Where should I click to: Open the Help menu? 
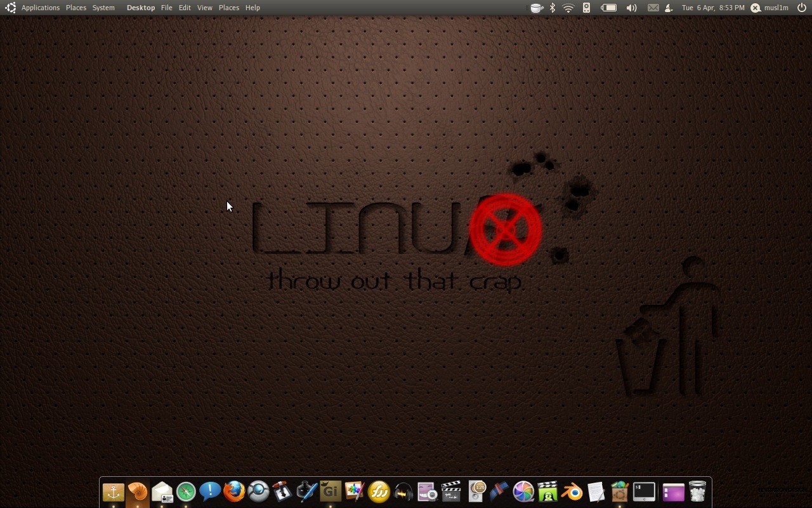click(252, 8)
